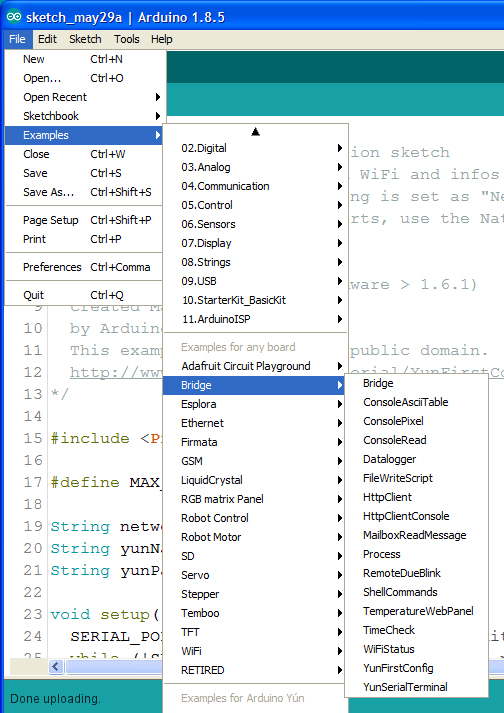Open the ConsolePixel example
504x713 pixels.
tap(416, 422)
